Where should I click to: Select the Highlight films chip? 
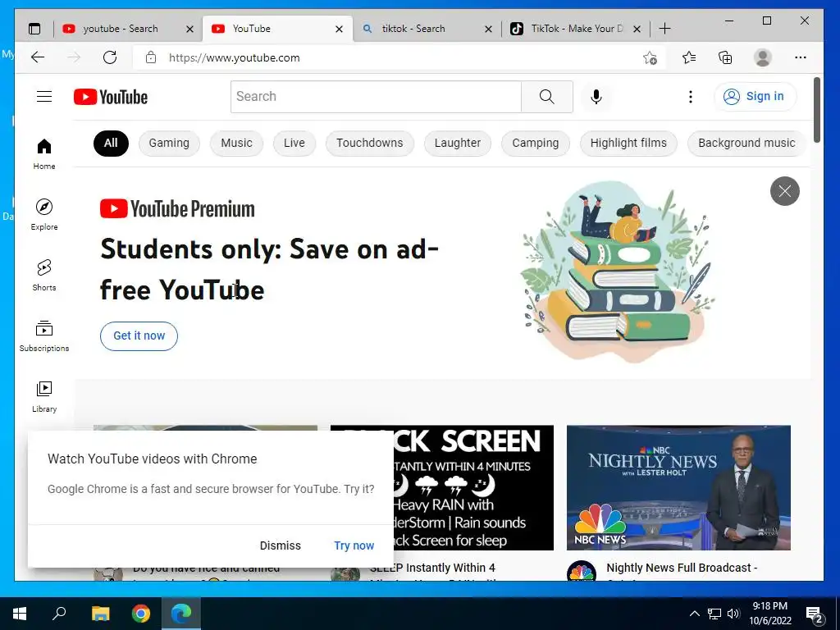[x=628, y=143]
